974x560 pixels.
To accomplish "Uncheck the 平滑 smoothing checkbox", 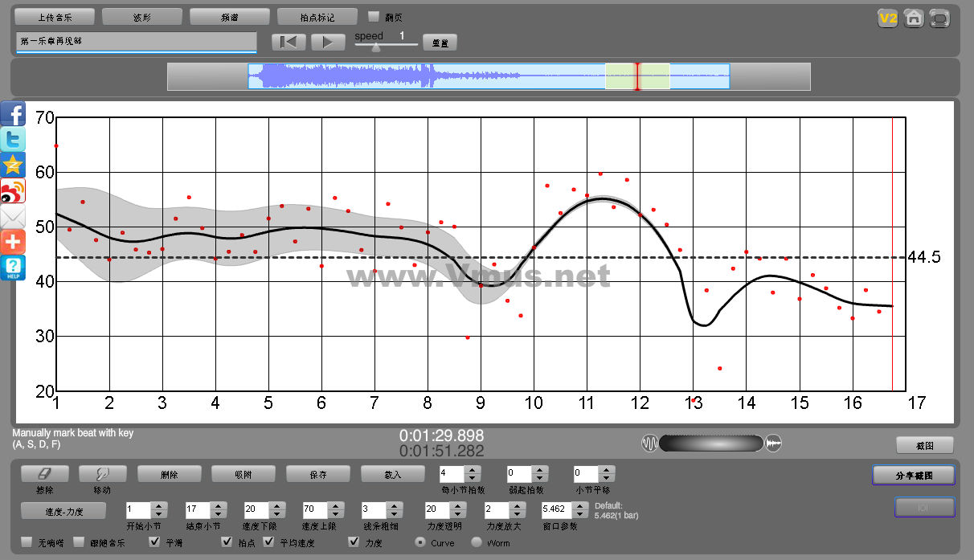I will (x=155, y=542).
